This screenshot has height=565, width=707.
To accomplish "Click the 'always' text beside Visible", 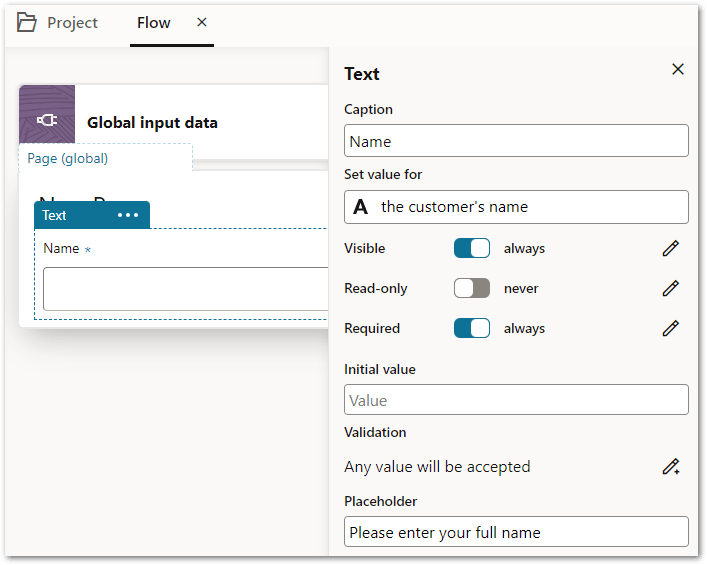I will 524,248.
